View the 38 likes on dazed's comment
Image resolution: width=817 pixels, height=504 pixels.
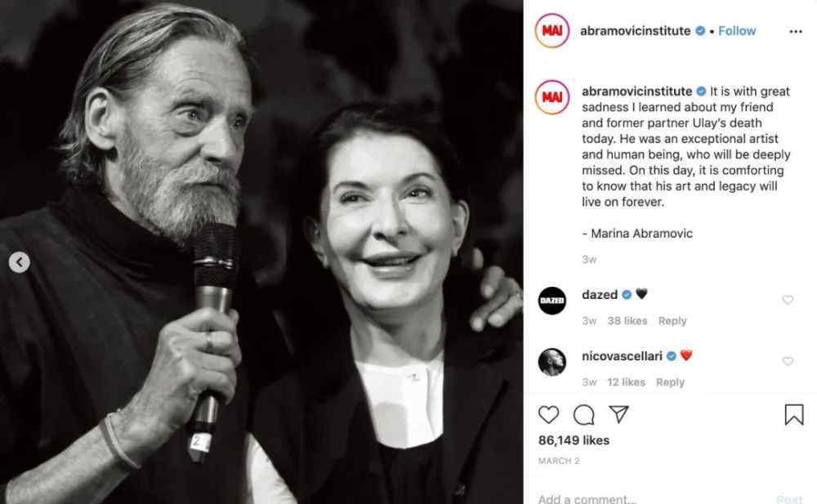click(627, 321)
